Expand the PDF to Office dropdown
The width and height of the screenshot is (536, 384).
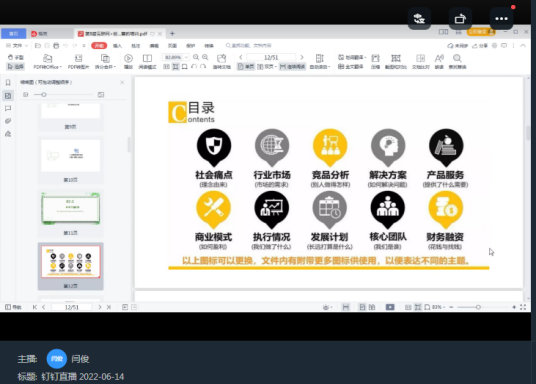(x=48, y=61)
